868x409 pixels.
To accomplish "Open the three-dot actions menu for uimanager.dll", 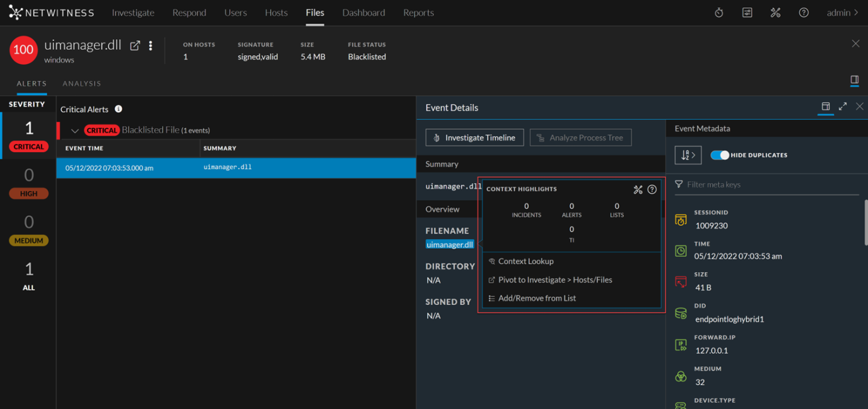I will click(x=150, y=45).
